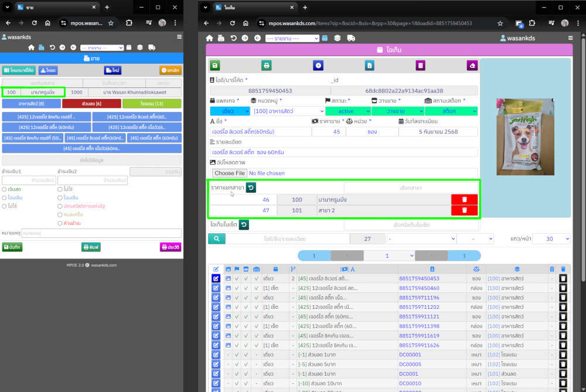Click the green save icon in item form
586x392 pixels.
215,66
